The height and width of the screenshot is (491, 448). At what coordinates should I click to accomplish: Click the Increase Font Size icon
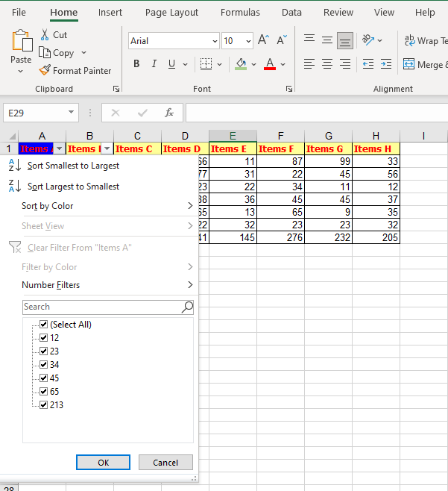click(x=264, y=41)
